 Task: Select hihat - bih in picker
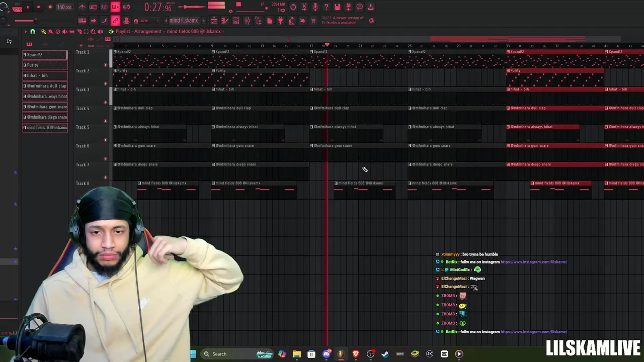point(45,75)
